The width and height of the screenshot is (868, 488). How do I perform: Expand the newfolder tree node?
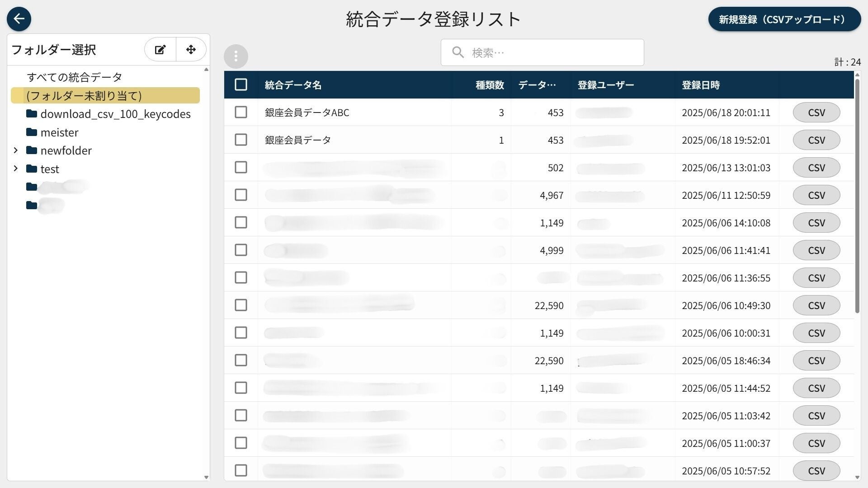coord(16,150)
